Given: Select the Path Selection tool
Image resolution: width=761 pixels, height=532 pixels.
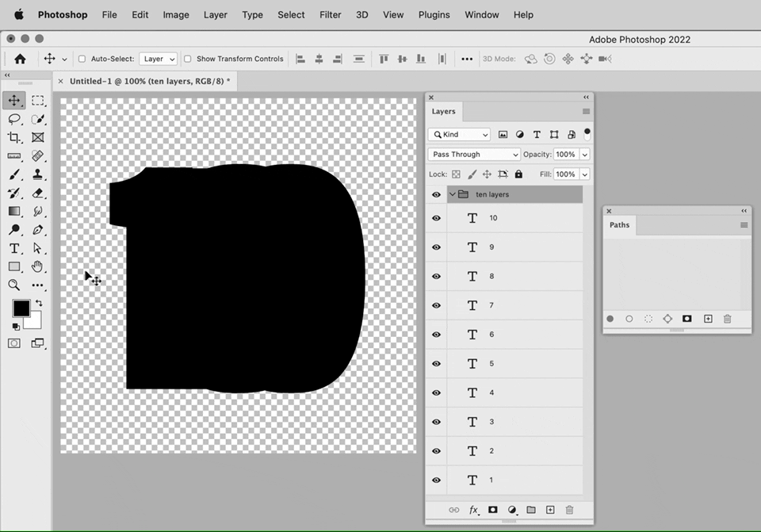Looking at the screenshot, I should [x=37, y=248].
